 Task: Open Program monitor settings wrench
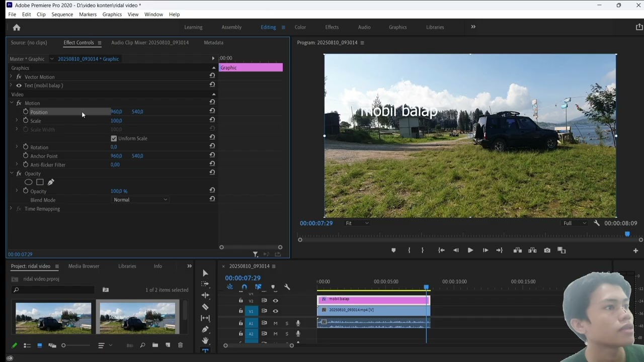click(597, 223)
